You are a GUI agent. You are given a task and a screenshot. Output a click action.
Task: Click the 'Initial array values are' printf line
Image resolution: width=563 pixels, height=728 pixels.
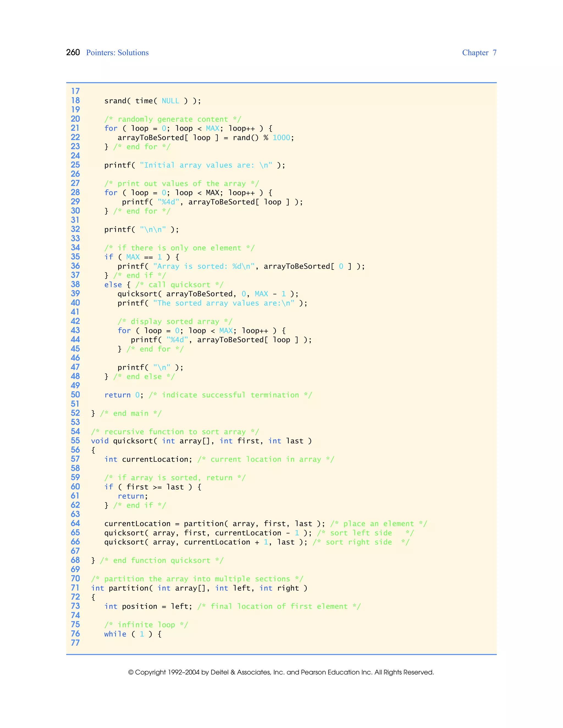click(194, 165)
